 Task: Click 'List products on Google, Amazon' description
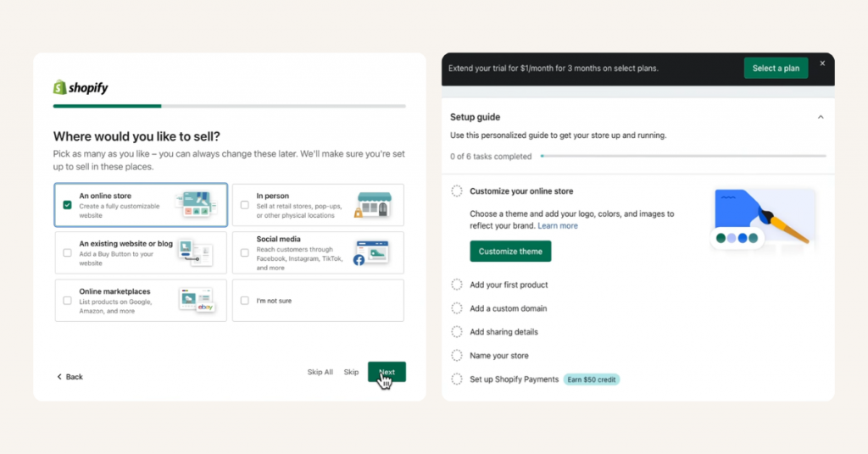(115, 307)
